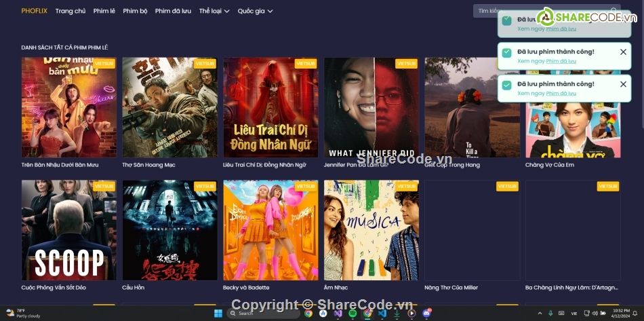
Task: Follow Phim đã lưu link in top notification
Action: tap(561, 29)
